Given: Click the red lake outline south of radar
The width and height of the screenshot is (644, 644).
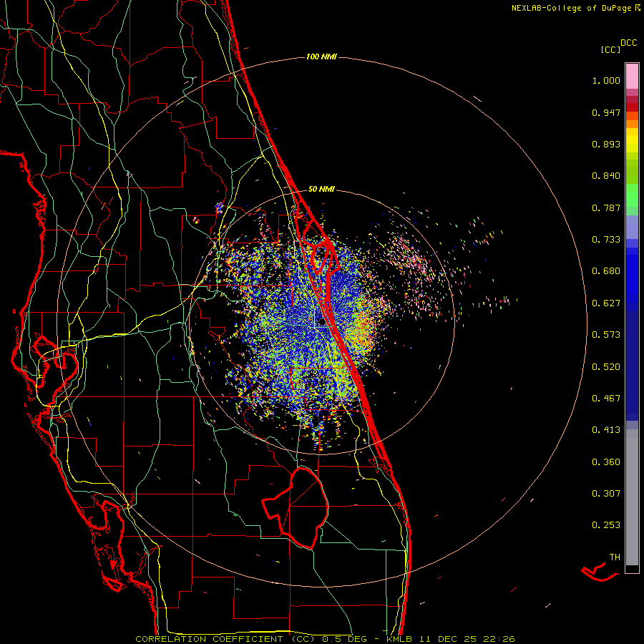Looking at the screenshot, I should (296, 507).
